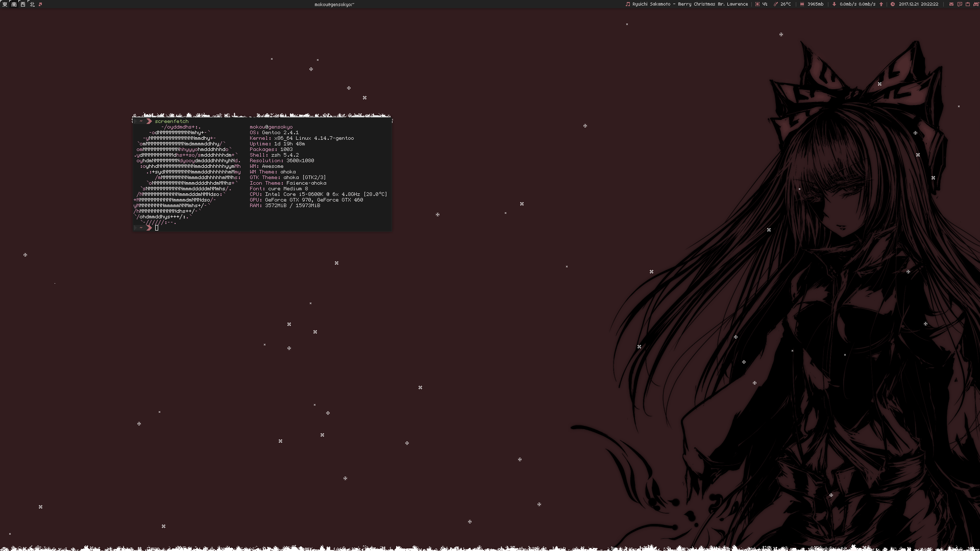Click the GTK Theme: ahoka line
980x551 pixels.
point(288,178)
